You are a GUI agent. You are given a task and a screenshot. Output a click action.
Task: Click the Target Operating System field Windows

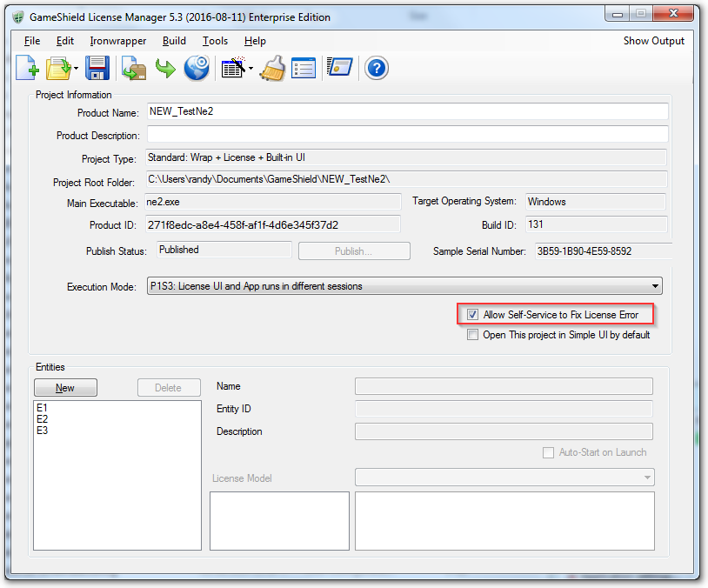596,202
